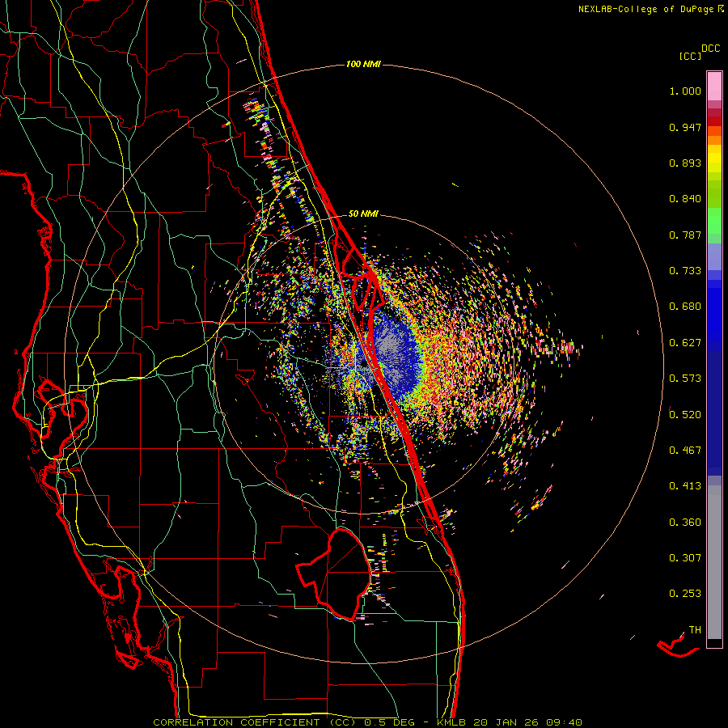Select the 0.893 color scale value
Viewport: 728px width, 728px height.
685,163
